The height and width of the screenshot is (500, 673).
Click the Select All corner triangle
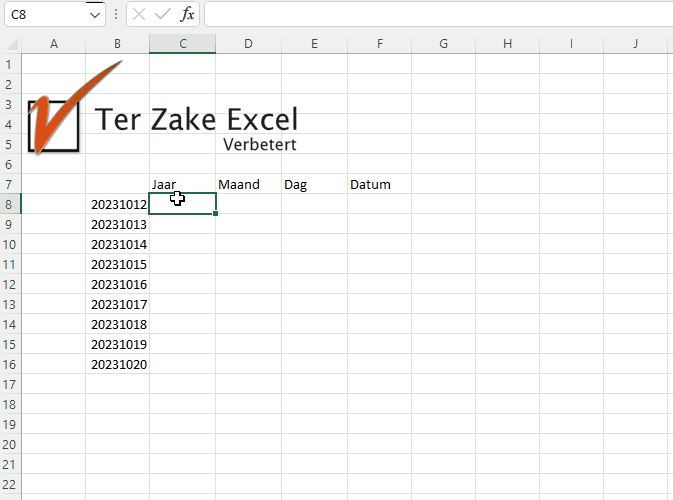click(x=12, y=44)
